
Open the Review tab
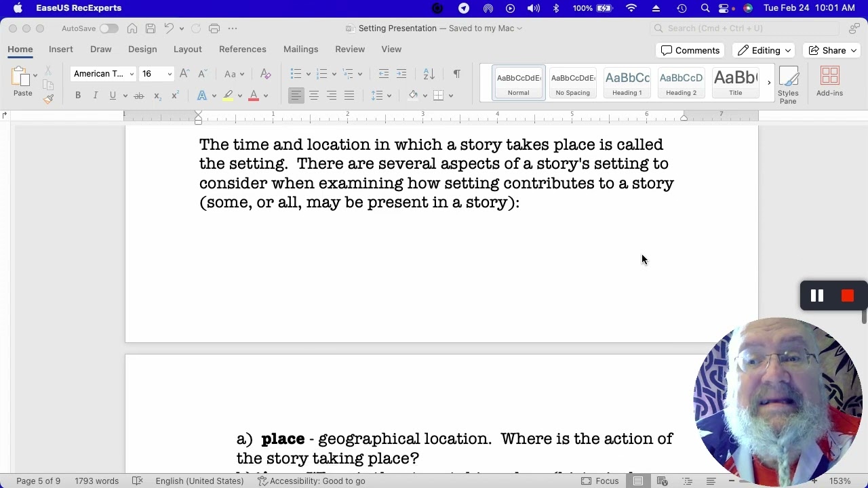click(x=350, y=49)
